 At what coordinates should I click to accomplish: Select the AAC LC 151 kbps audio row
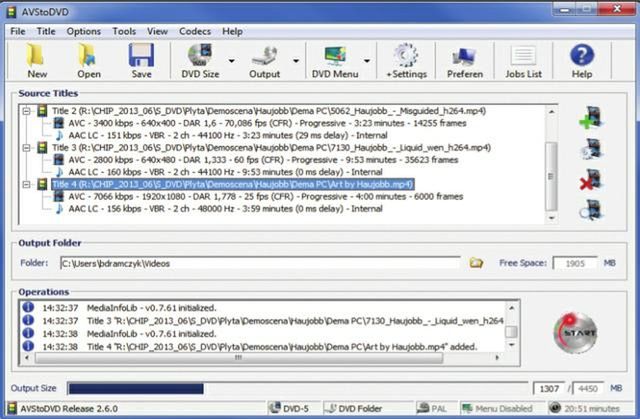click(x=228, y=135)
